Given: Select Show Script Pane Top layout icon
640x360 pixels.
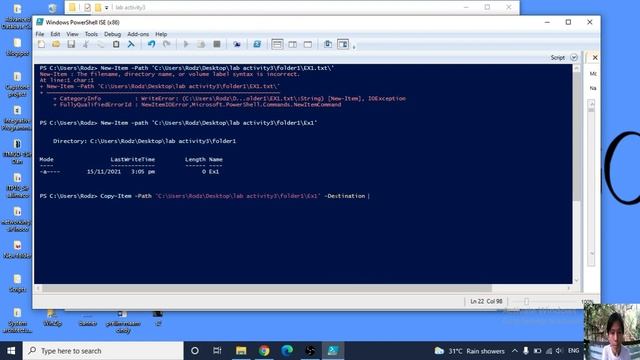Looking at the screenshot, I should click(x=277, y=44).
